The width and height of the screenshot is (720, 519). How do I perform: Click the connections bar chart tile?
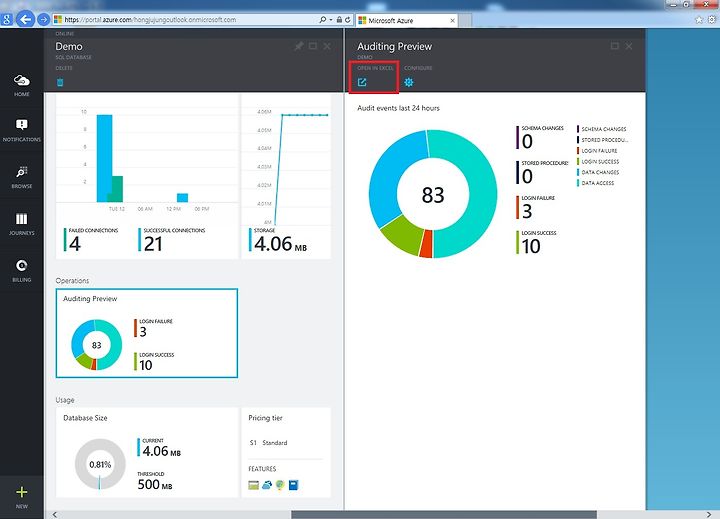pyautogui.click(x=147, y=176)
